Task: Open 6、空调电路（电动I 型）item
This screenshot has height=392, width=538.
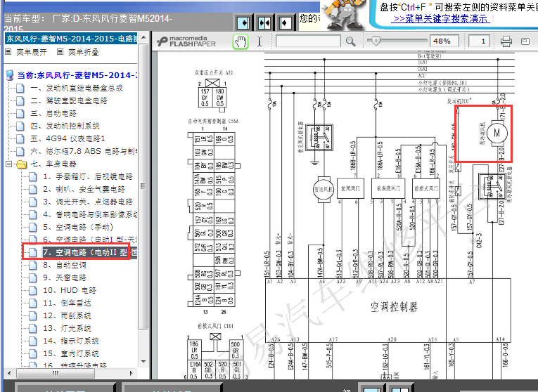Action: pyautogui.click(x=90, y=240)
